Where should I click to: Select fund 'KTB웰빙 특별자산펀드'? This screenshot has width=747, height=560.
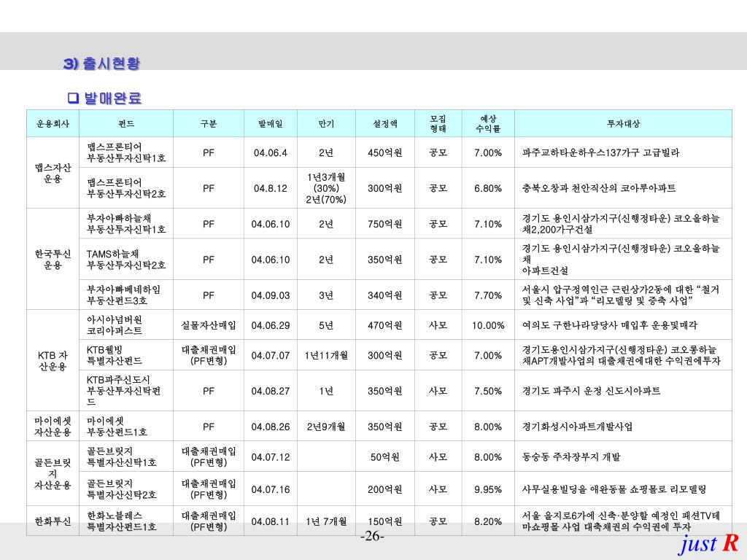coord(115,355)
